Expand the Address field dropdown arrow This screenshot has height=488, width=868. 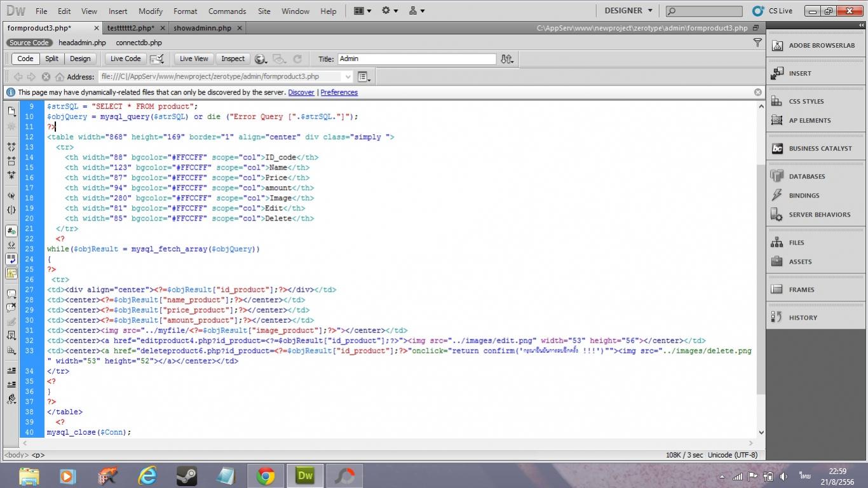(348, 77)
